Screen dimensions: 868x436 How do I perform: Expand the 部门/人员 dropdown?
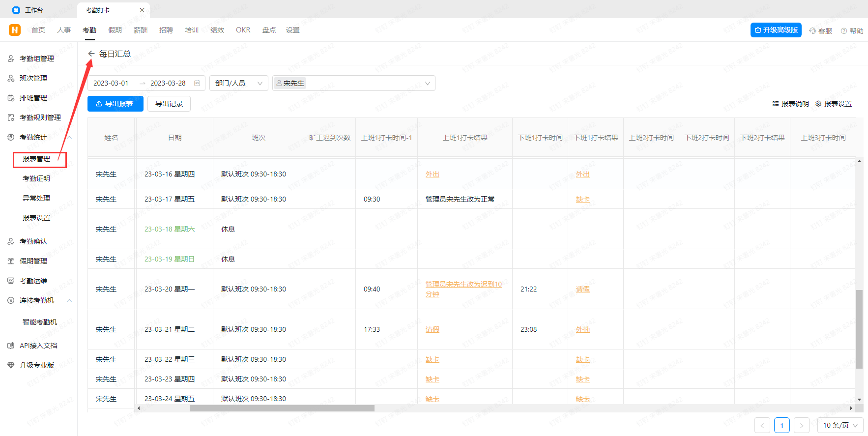[260, 83]
